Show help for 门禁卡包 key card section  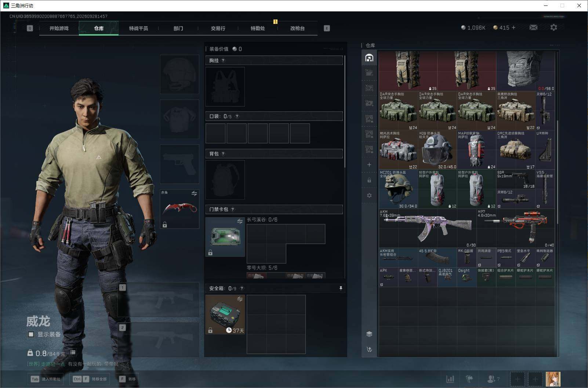click(x=233, y=209)
